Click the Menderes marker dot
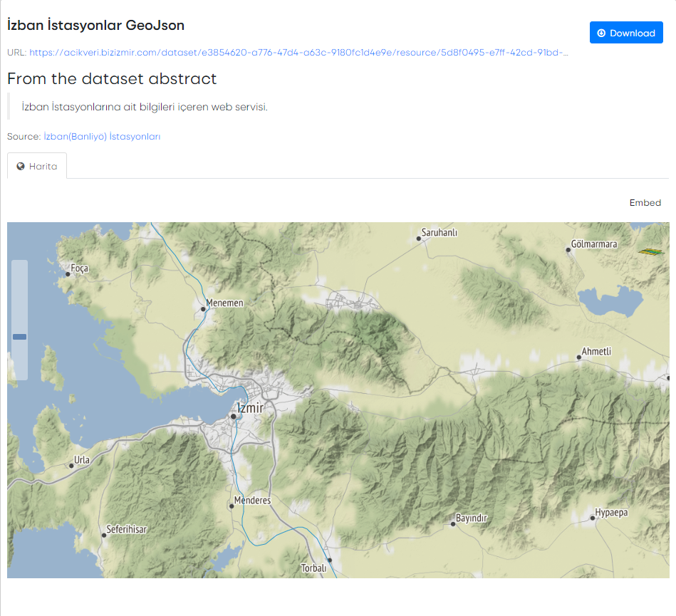Screen dimensions: 676x616 [x=232, y=506]
